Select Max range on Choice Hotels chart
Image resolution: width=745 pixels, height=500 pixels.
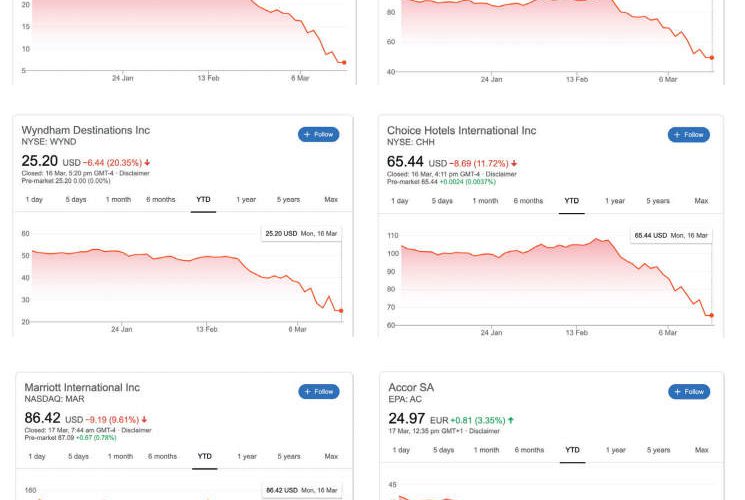(x=701, y=201)
